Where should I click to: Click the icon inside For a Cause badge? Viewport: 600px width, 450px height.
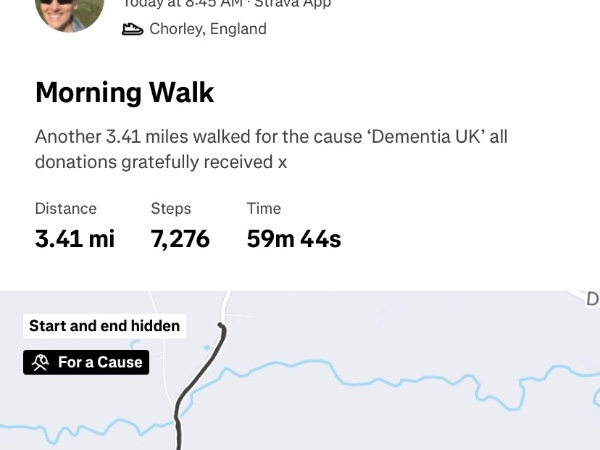point(40,362)
